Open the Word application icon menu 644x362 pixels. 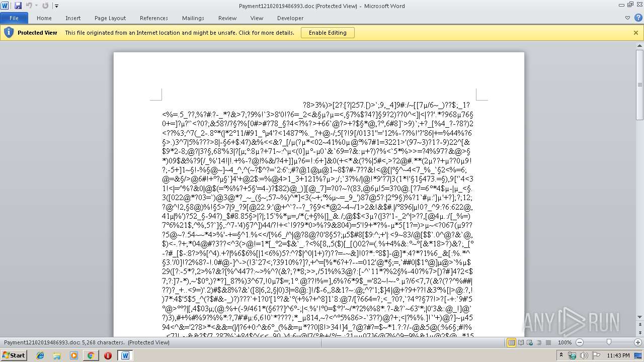pyautogui.click(x=6, y=6)
